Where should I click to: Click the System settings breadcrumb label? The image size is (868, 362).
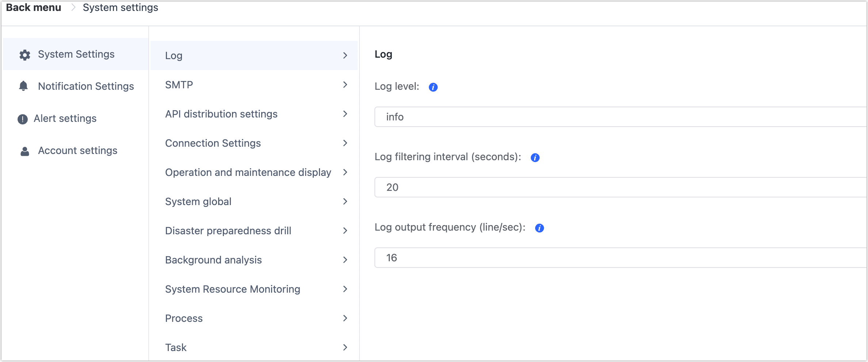pyautogui.click(x=120, y=7)
